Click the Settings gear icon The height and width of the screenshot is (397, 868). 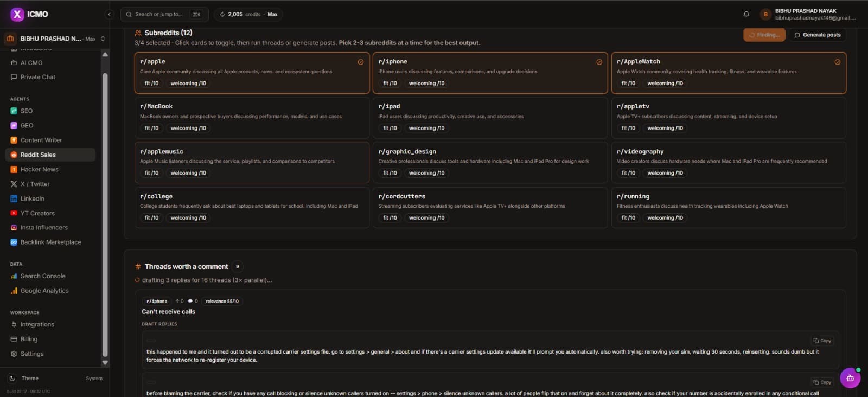(x=14, y=354)
